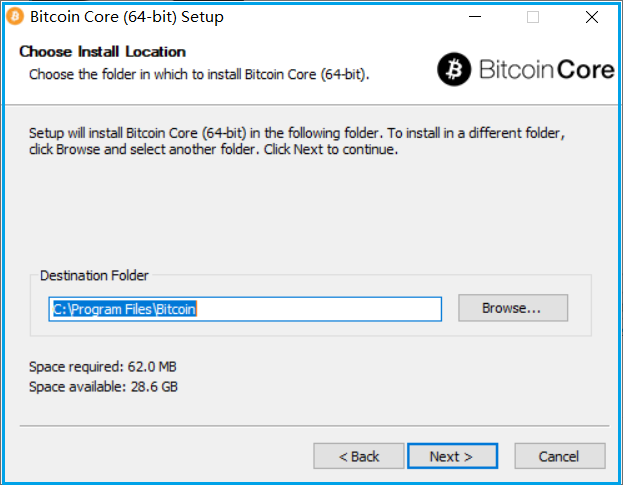Click the round Bitcoin logo in header
The width and height of the screenshot is (623, 485).
pyautogui.click(x=454, y=68)
